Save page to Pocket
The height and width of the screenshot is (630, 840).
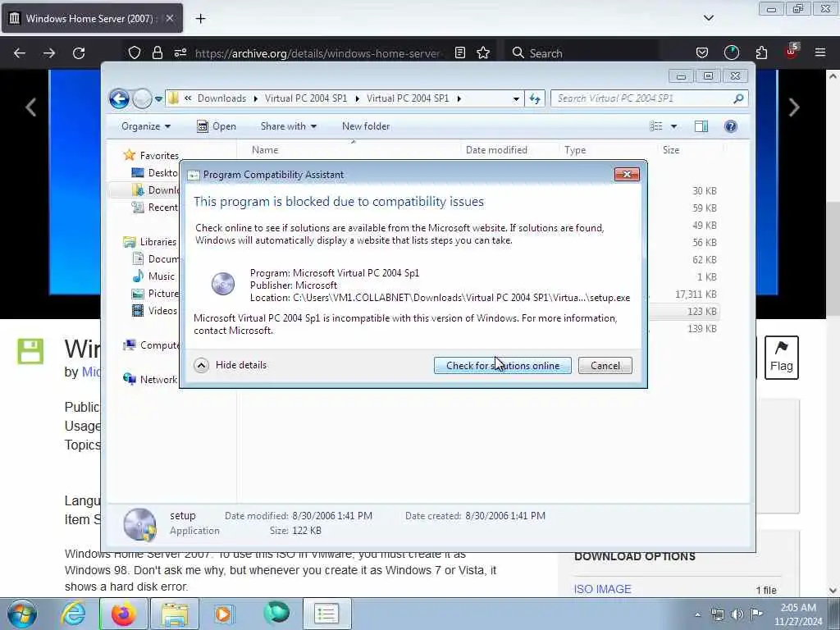702,52
